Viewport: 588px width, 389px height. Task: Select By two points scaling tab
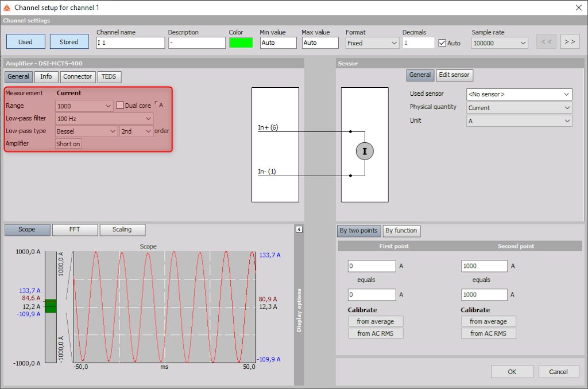359,231
